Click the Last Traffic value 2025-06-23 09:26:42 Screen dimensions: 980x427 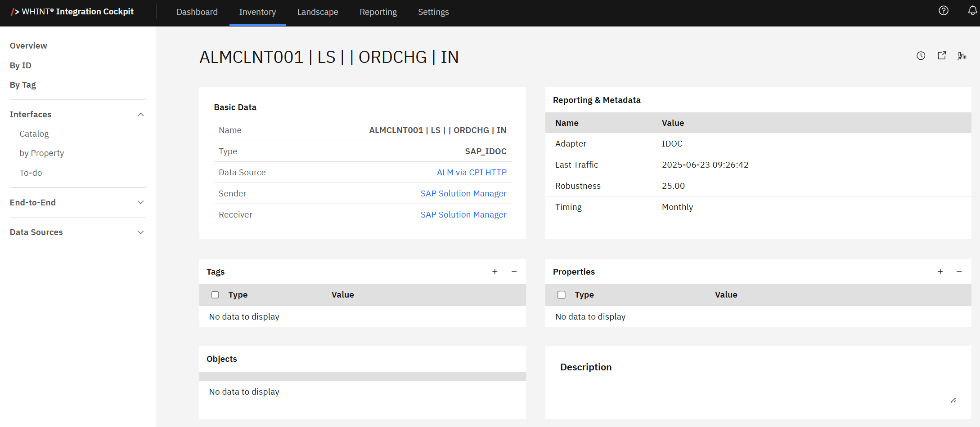pyautogui.click(x=705, y=165)
